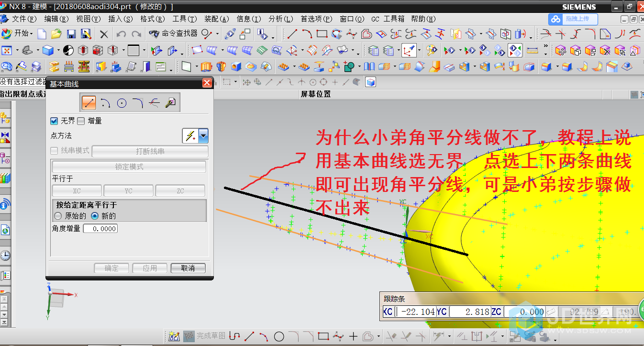The image size is (644, 346).
Task: Open the Reuse Library books sidebar icon
Action: tap(5, 179)
